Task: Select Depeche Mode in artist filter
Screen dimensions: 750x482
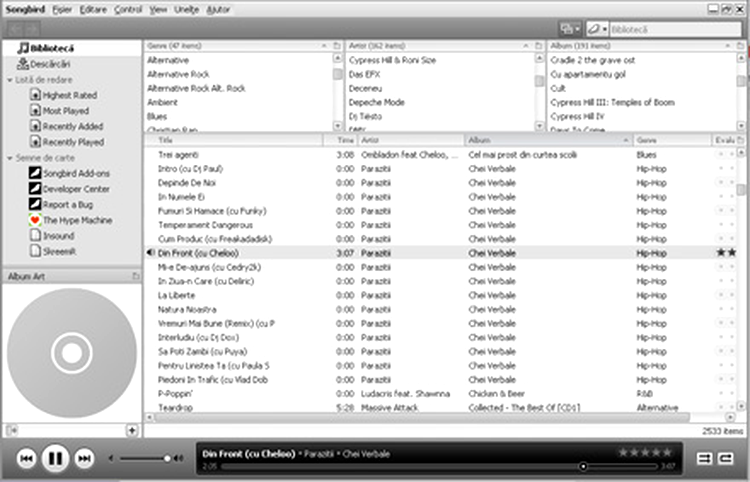Action: (439, 102)
